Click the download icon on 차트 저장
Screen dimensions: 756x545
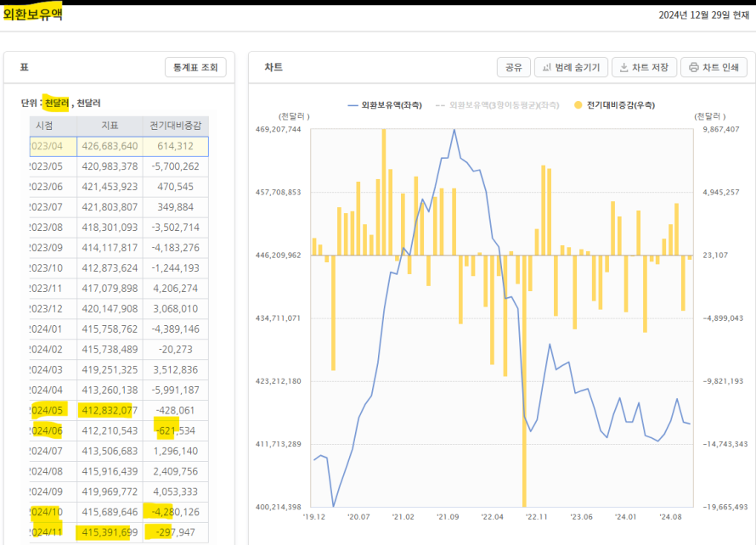click(x=623, y=68)
